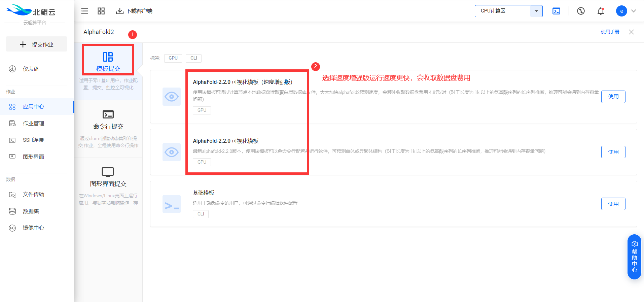Open 仪表盘 in the sidebar
Image resolution: width=644 pixels, height=302 pixels.
click(37, 69)
